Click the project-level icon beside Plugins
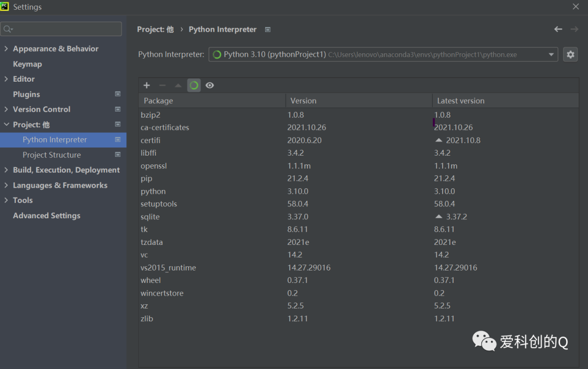The width and height of the screenshot is (588, 369). coord(118,94)
